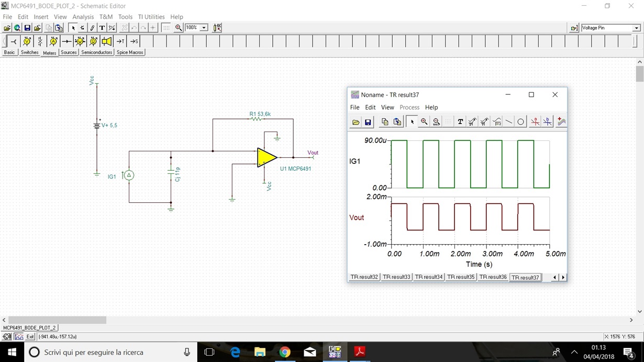Save the diagram in TR result window
Image resolution: width=644 pixels, height=362 pixels.
click(368, 122)
